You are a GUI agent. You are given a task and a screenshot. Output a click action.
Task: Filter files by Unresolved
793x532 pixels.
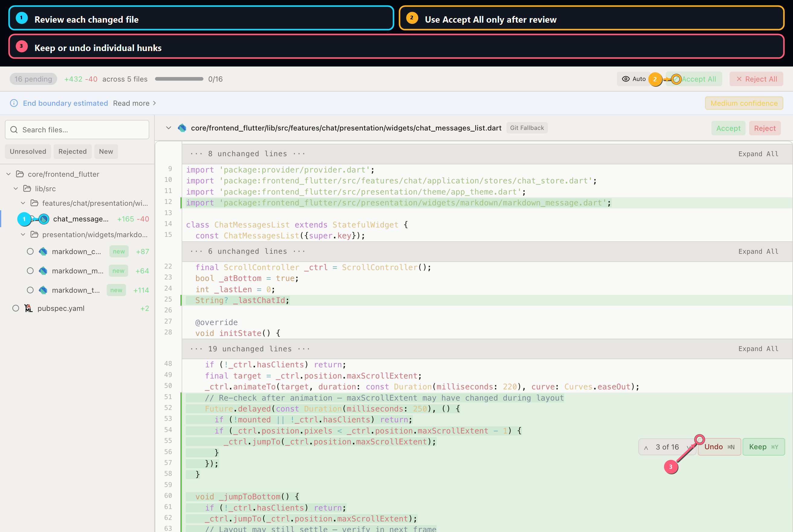click(x=28, y=151)
